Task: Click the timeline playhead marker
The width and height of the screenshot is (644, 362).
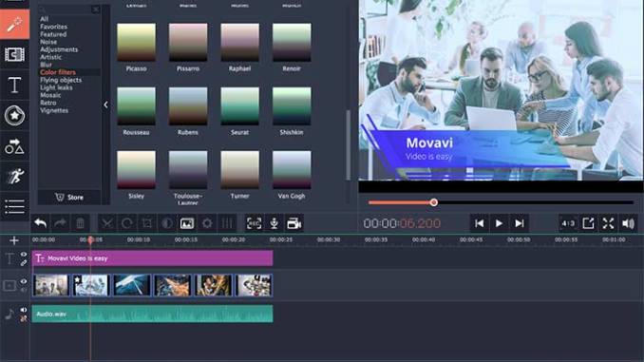Action: [x=90, y=240]
